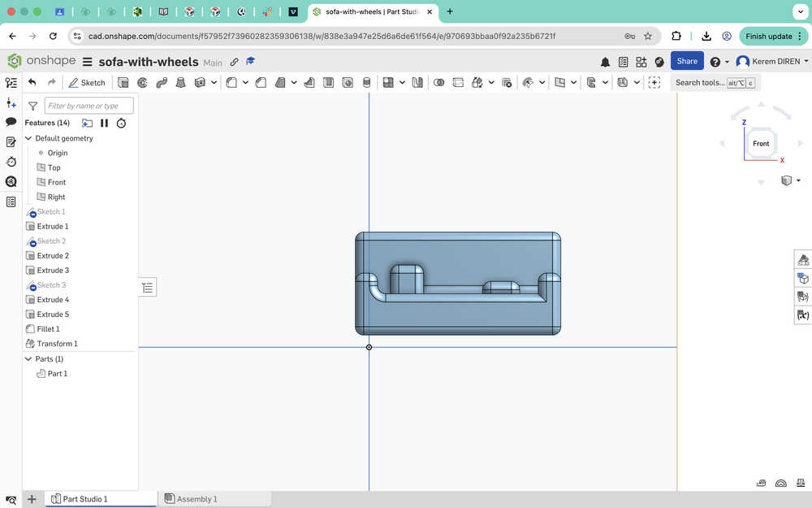
Task: Select the Extrude tool in toolbar
Action: coord(123,82)
